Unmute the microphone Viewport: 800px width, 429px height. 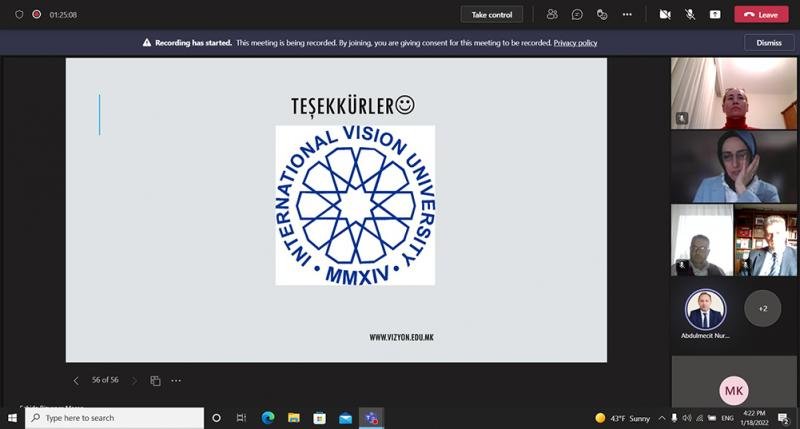click(690, 14)
